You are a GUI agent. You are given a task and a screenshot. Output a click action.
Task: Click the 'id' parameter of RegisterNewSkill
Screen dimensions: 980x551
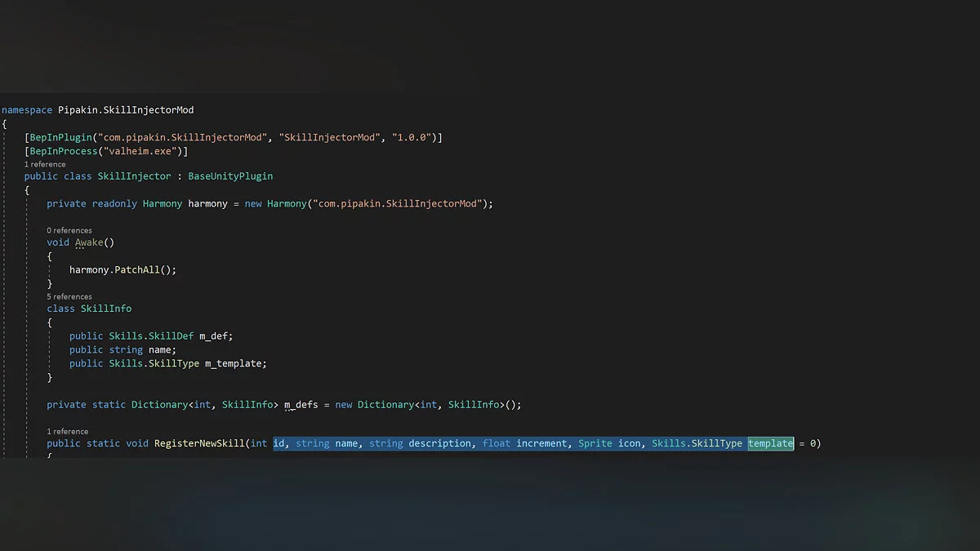[278, 443]
